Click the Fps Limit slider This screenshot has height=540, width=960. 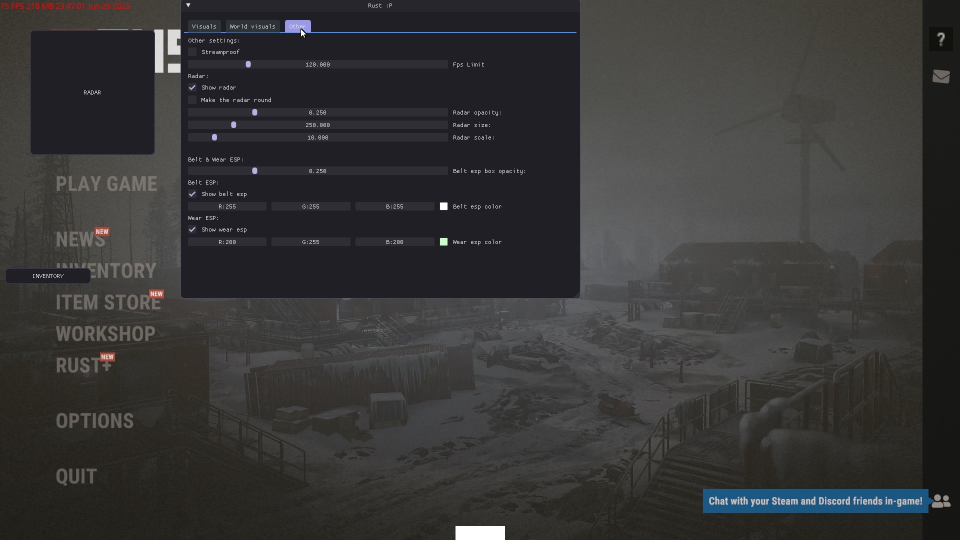point(318,64)
